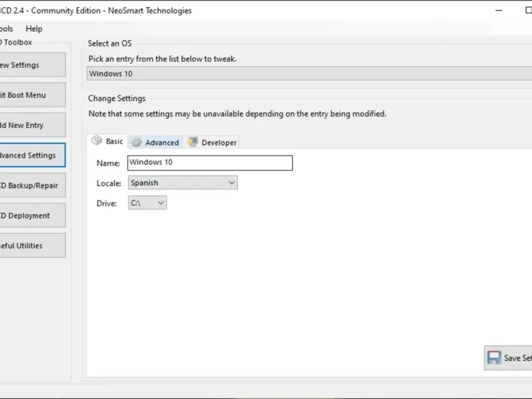
Task: Click the Save Settings button
Action: pyautogui.click(x=508, y=358)
